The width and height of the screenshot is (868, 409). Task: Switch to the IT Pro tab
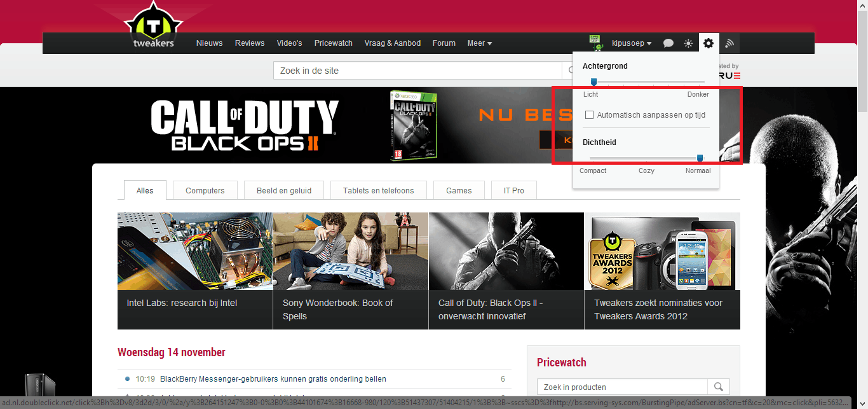pos(514,190)
